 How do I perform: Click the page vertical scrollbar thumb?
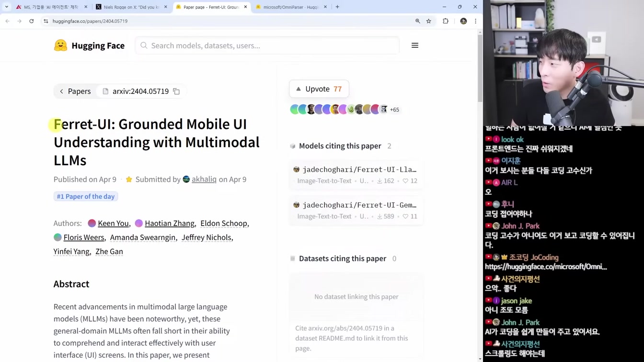coord(480,68)
